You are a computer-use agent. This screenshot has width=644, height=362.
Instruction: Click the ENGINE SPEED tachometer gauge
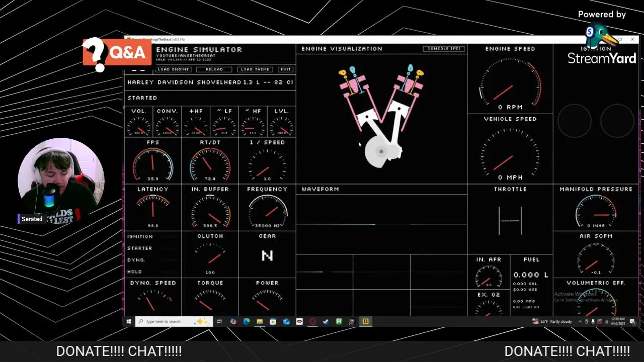click(510, 82)
